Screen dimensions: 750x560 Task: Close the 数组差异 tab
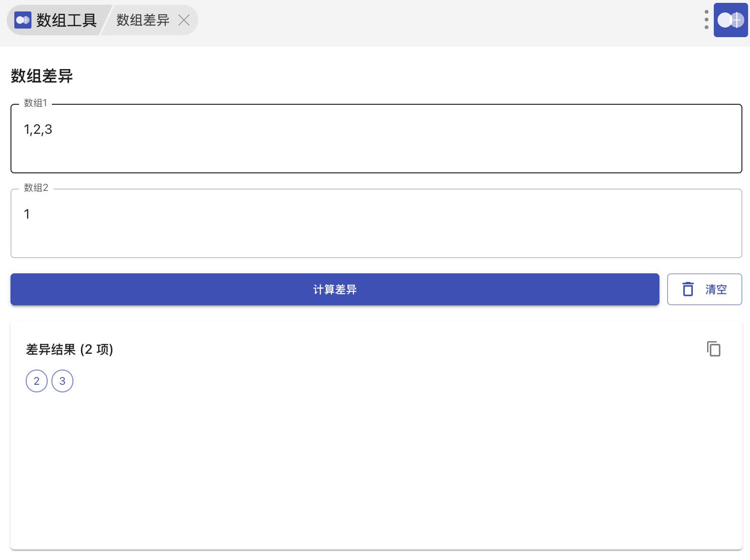point(184,20)
